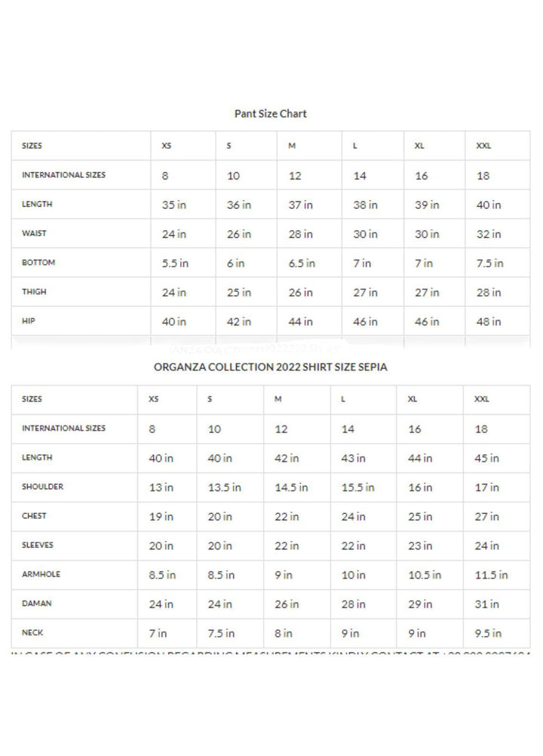Click the SHOULDER row label in shirt chart

click(42, 487)
